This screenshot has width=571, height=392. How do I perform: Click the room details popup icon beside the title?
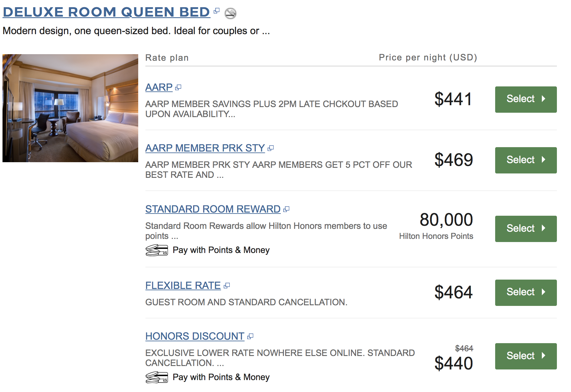click(x=216, y=11)
